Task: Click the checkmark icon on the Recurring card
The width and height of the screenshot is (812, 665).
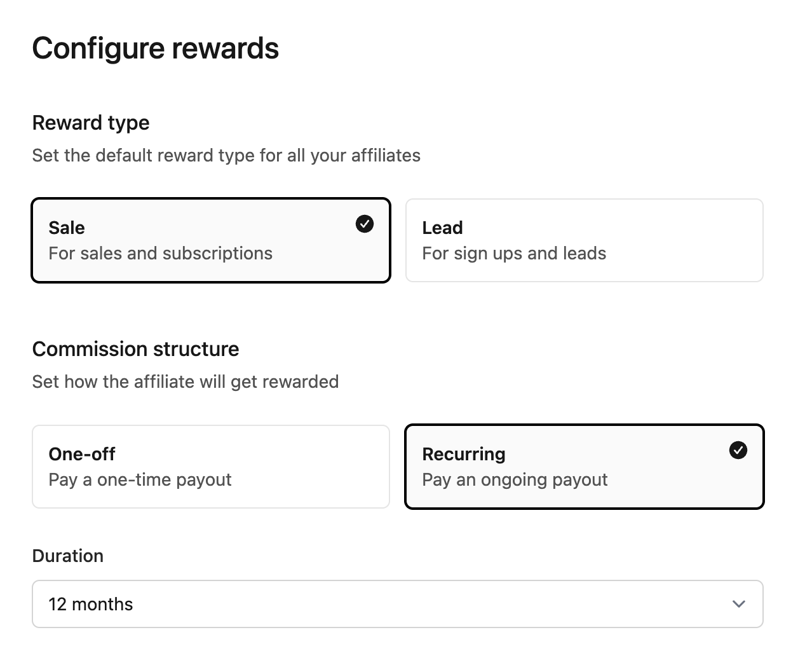Action: (x=737, y=450)
